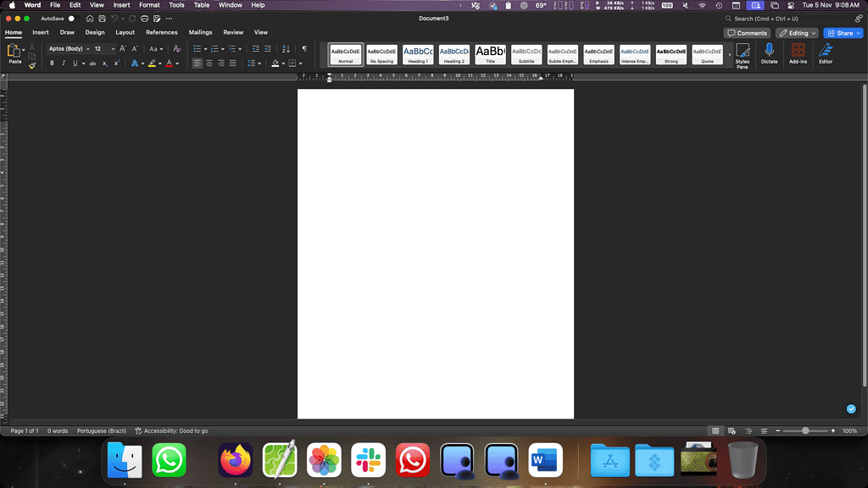Show paragraph marks with pilcrow button
Screen dimensions: 868x488
pos(304,49)
